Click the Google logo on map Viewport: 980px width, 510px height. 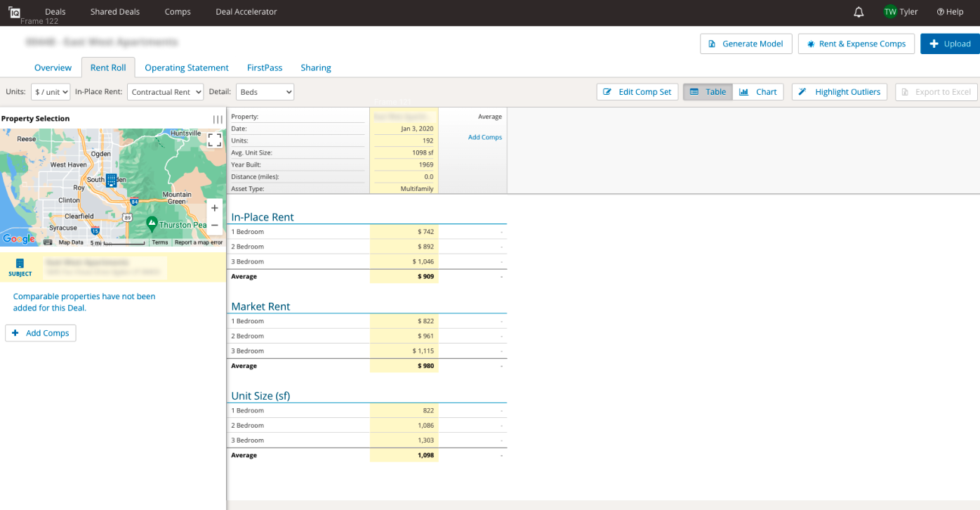point(19,239)
